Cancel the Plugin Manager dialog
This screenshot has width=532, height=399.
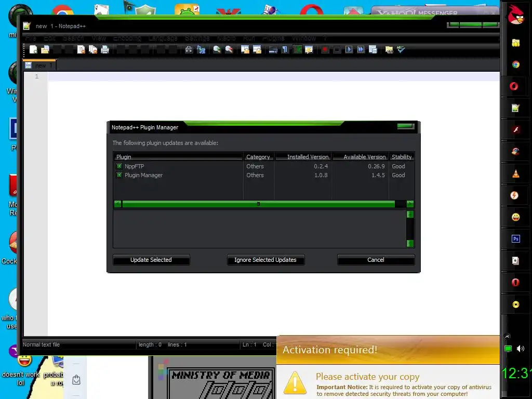[376, 260]
